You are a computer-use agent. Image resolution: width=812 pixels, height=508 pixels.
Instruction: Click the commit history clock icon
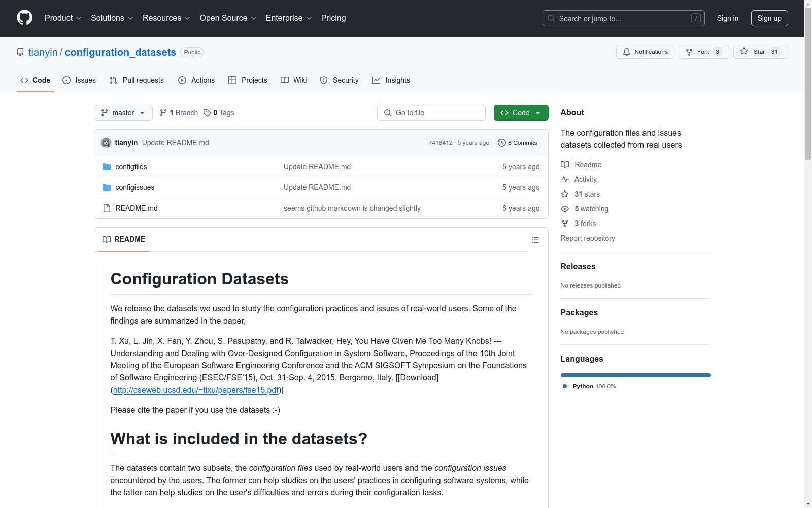tap(502, 143)
